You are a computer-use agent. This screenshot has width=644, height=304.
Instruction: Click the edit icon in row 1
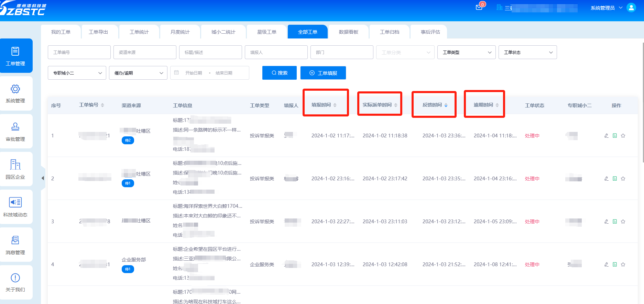[x=607, y=136]
